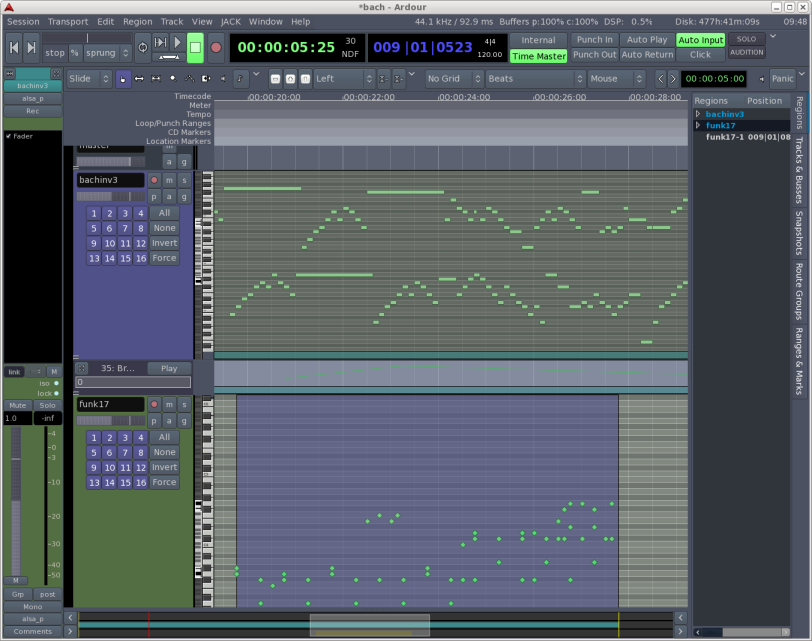
Task: Click the red global record button
Action: (216, 47)
